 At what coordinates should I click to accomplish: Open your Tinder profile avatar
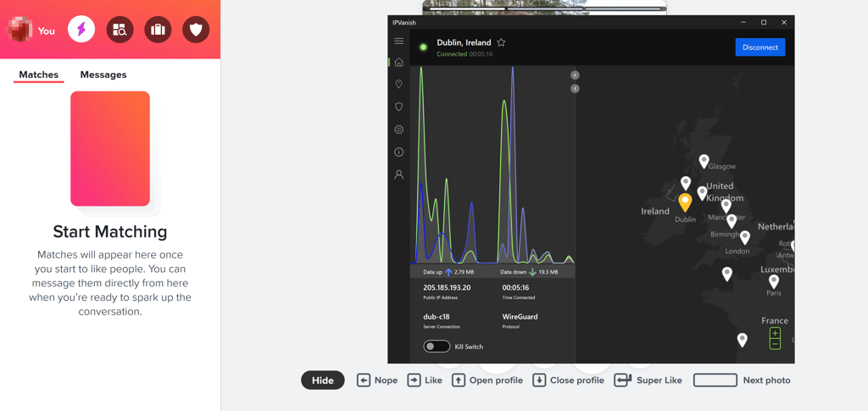20,30
